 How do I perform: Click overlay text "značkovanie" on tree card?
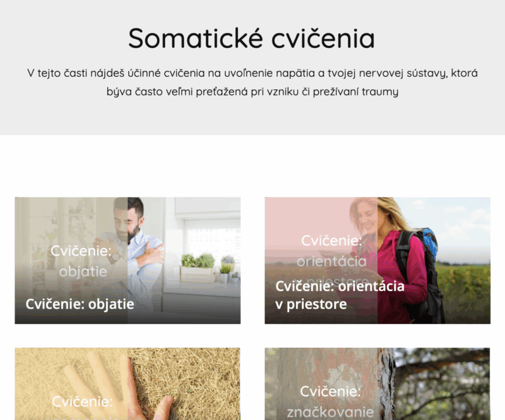tap(331, 412)
